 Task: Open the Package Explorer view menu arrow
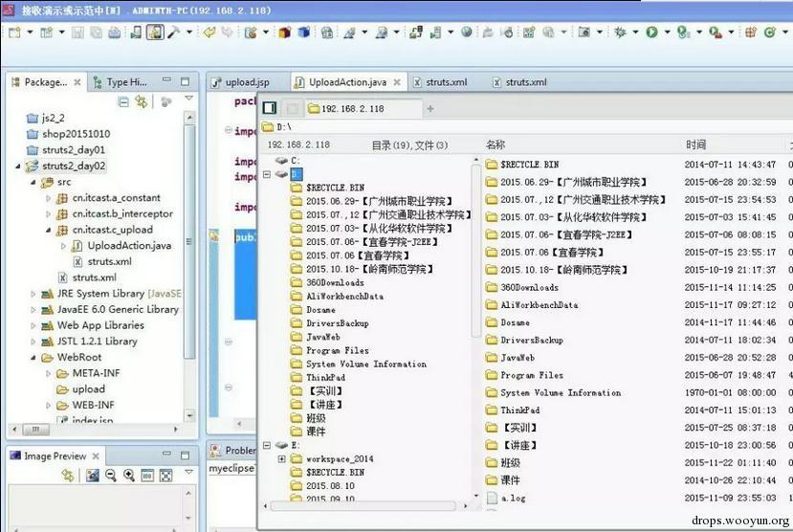(x=188, y=99)
